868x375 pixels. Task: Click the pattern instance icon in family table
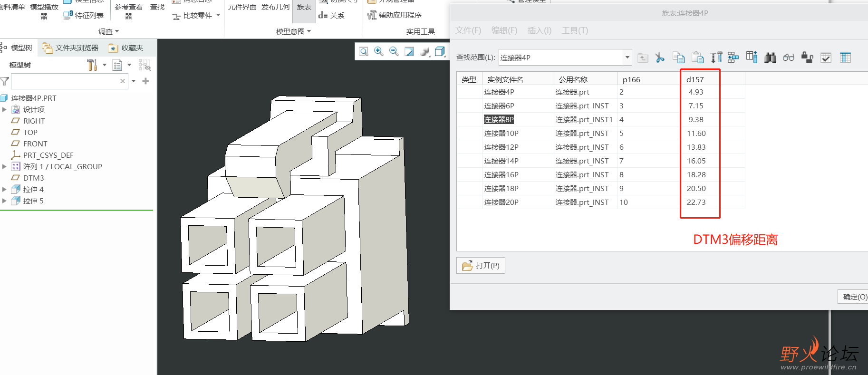(733, 58)
